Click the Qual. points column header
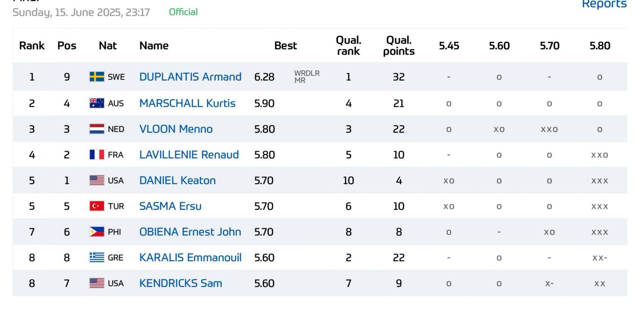 coord(399,46)
